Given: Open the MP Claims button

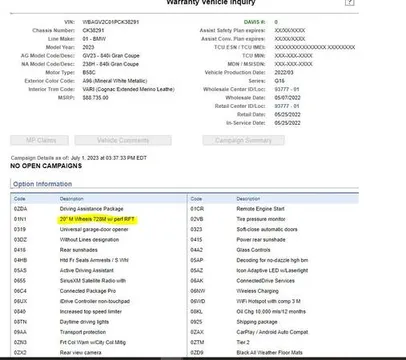Looking at the screenshot, I should pyautogui.click(x=39, y=140).
